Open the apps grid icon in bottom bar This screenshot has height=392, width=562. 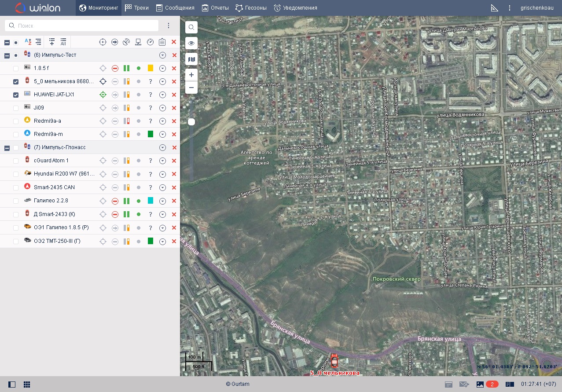[27, 385]
